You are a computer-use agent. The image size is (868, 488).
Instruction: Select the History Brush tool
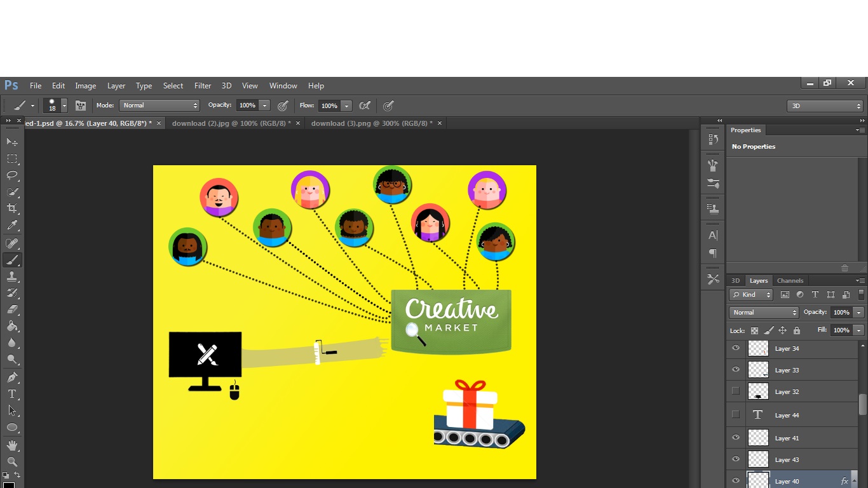(12, 293)
